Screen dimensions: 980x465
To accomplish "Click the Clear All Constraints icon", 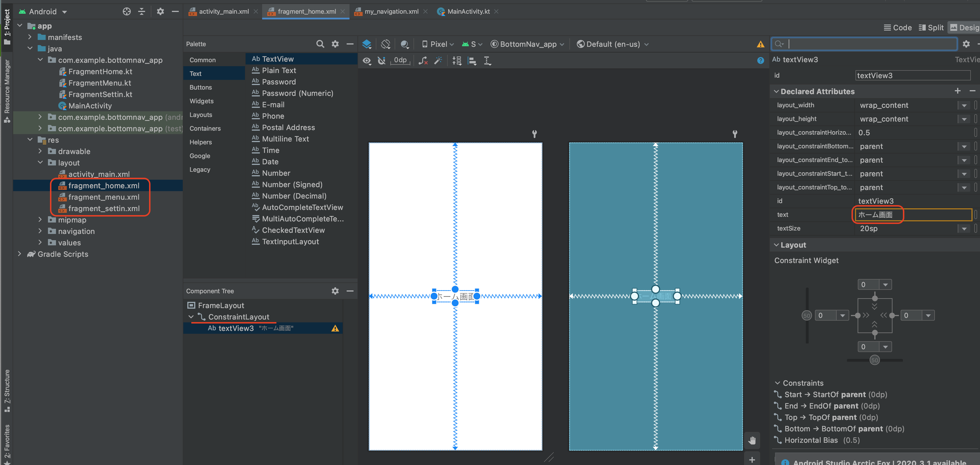I will [x=423, y=60].
